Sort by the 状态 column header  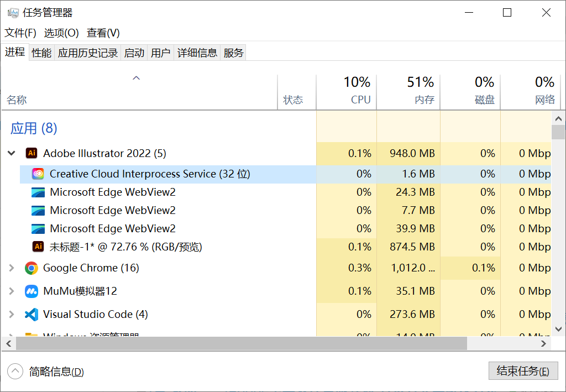[x=297, y=92]
